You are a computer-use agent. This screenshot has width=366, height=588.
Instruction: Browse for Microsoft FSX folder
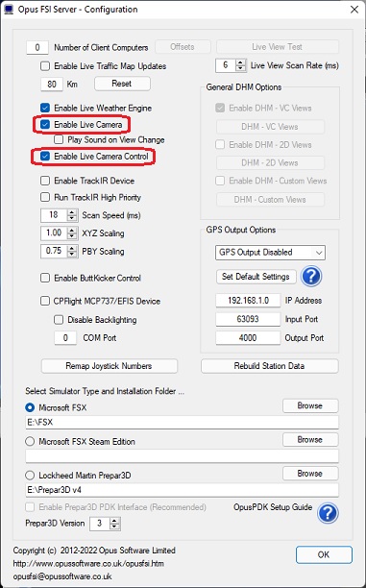pos(310,406)
